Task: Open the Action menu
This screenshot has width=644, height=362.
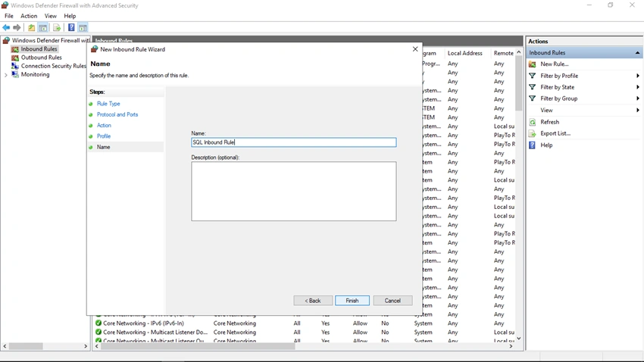Action: point(29,16)
